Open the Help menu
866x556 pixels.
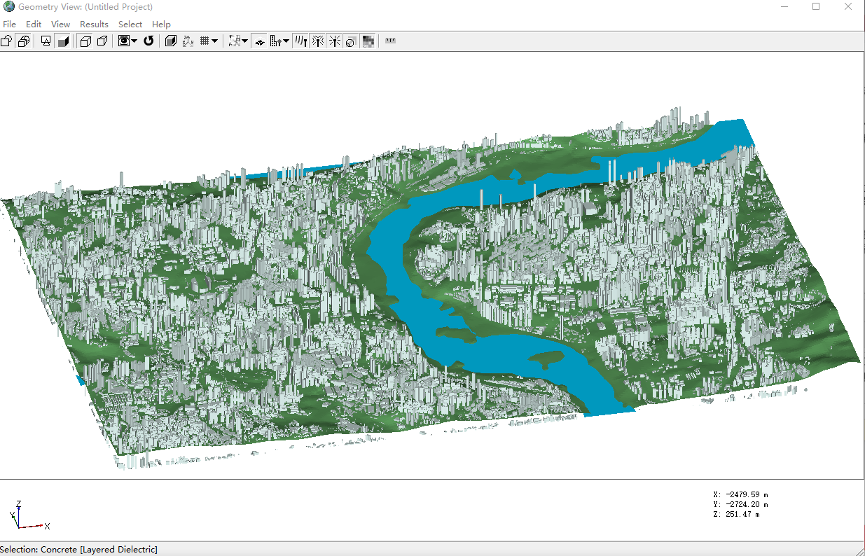click(x=161, y=24)
